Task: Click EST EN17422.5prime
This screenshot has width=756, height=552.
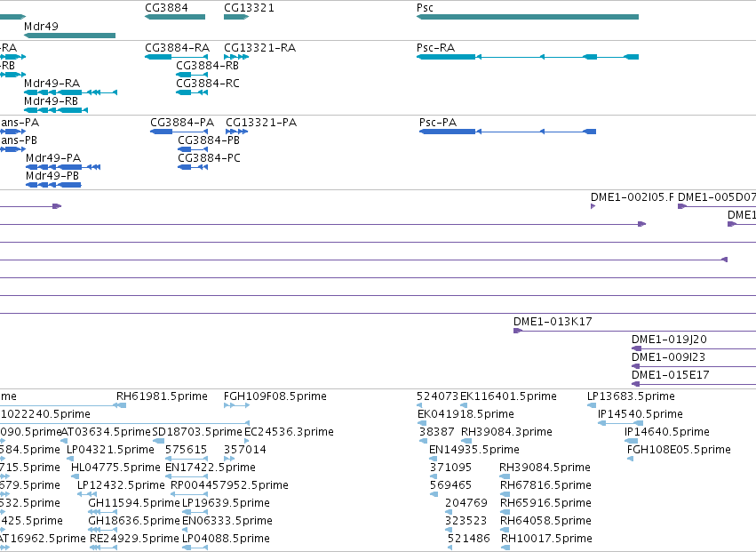Action: click(x=211, y=468)
